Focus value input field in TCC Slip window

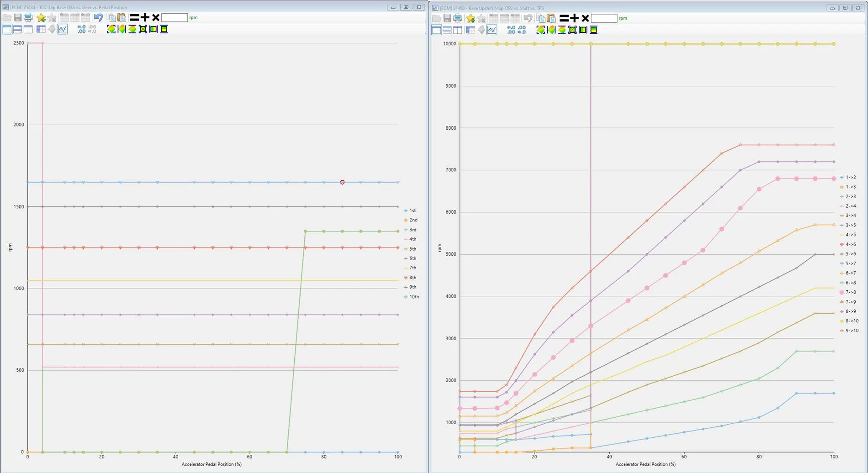[x=175, y=17]
